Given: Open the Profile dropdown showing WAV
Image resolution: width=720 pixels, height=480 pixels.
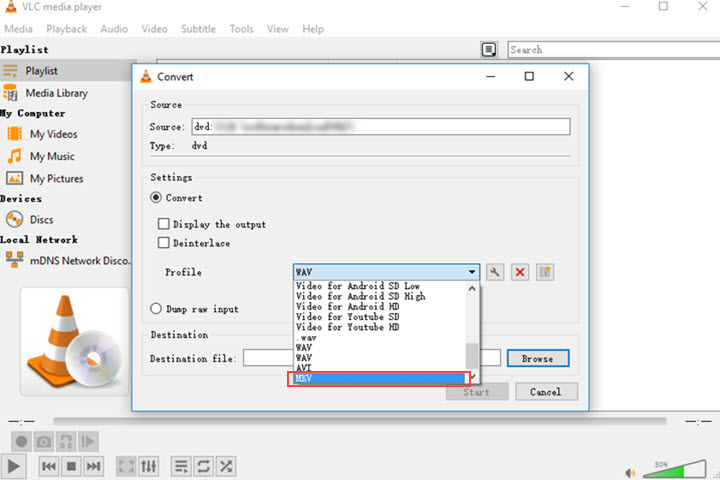Looking at the screenshot, I should [386, 272].
